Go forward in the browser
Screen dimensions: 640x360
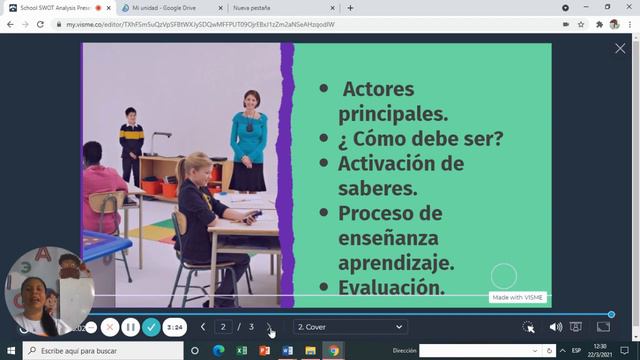(25, 24)
